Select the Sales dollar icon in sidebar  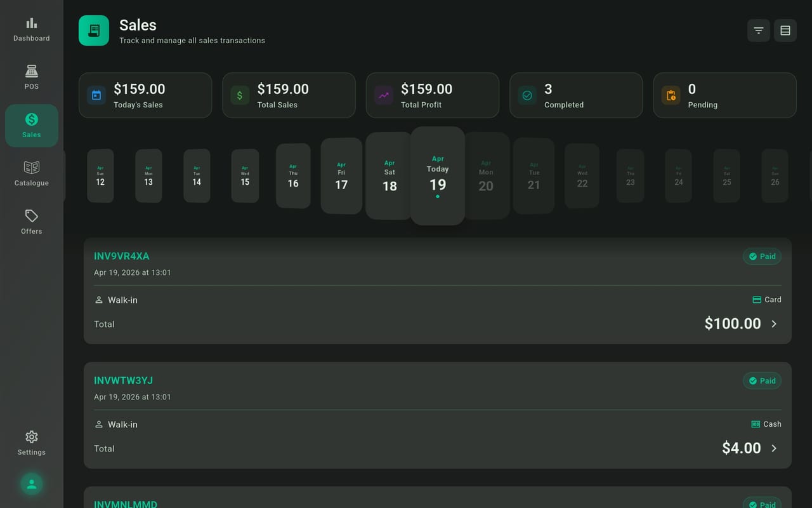pyautogui.click(x=31, y=119)
